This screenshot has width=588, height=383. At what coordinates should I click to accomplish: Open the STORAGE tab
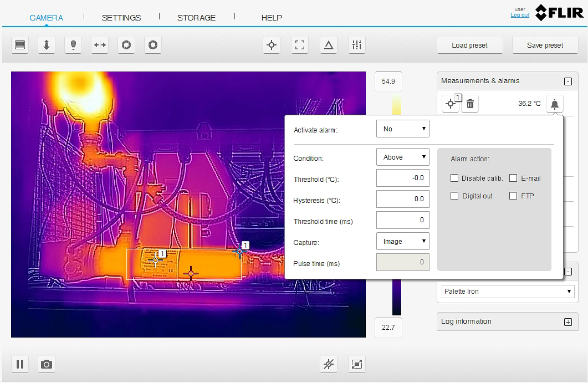tap(196, 18)
